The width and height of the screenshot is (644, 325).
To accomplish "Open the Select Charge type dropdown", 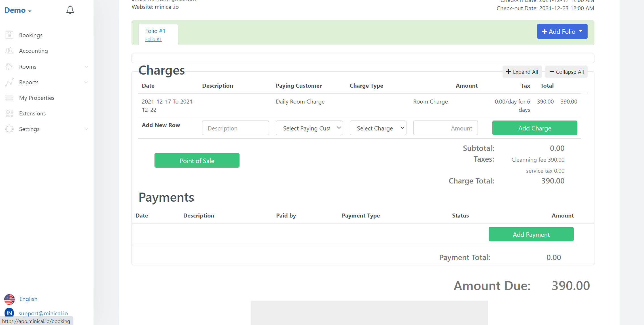I will [378, 128].
